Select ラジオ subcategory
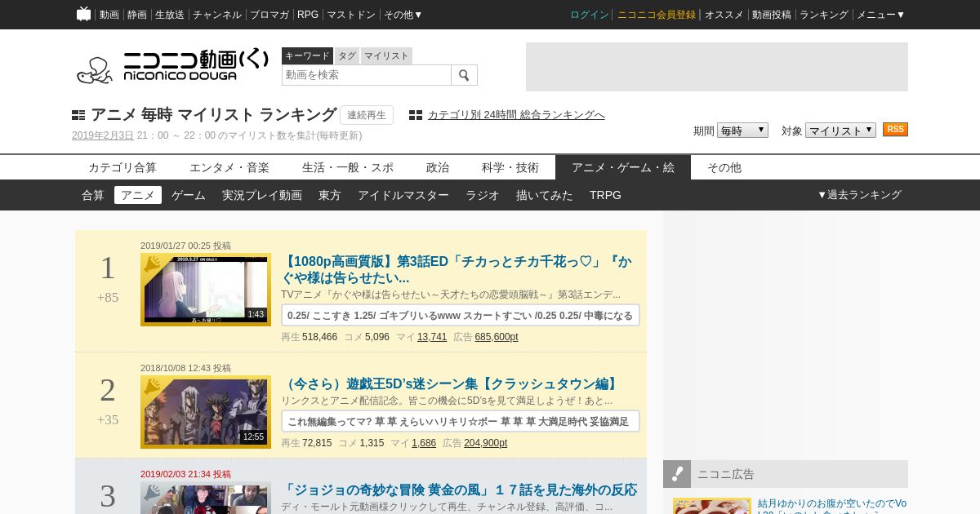The width and height of the screenshot is (980, 514). tap(483, 195)
